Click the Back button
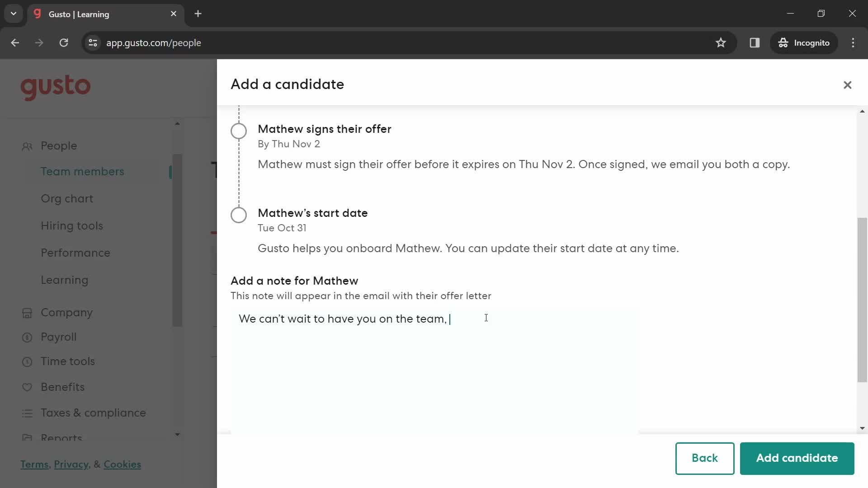 pyautogui.click(x=705, y=458)
